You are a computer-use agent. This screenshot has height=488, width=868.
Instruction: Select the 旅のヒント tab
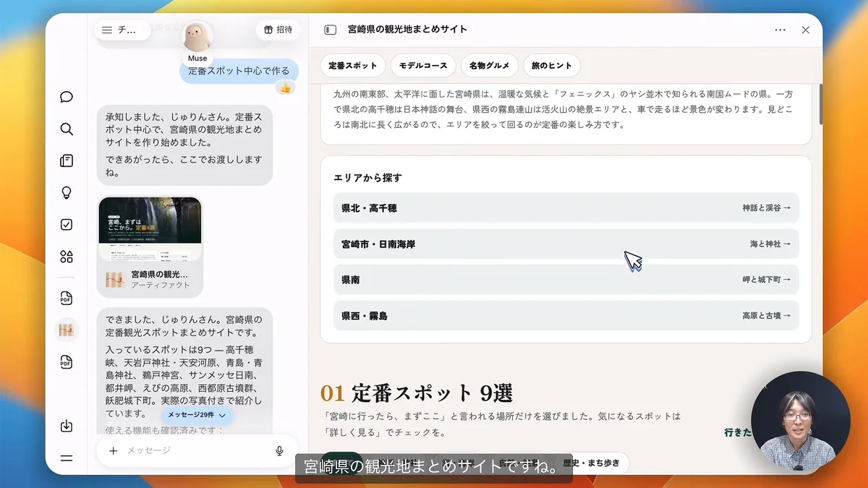coord(551,65)
